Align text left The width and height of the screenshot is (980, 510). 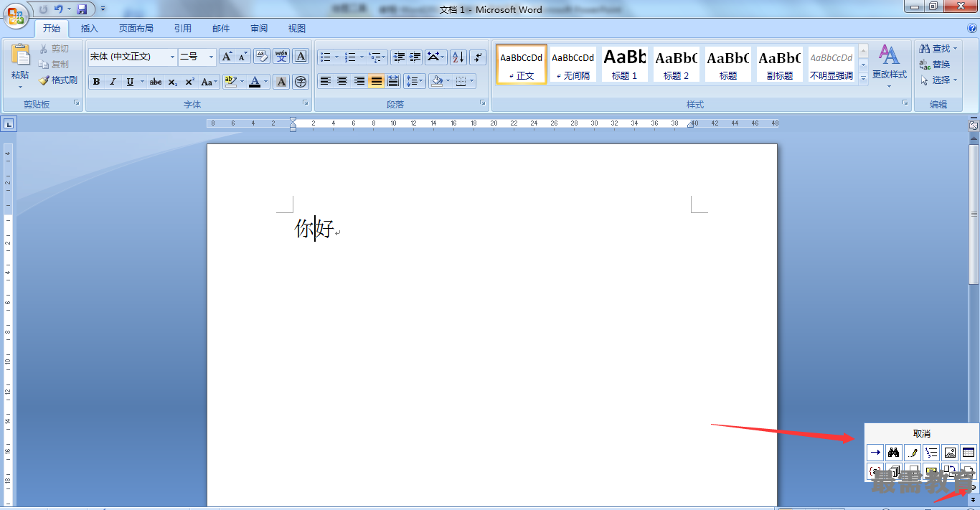pos(326,81)
